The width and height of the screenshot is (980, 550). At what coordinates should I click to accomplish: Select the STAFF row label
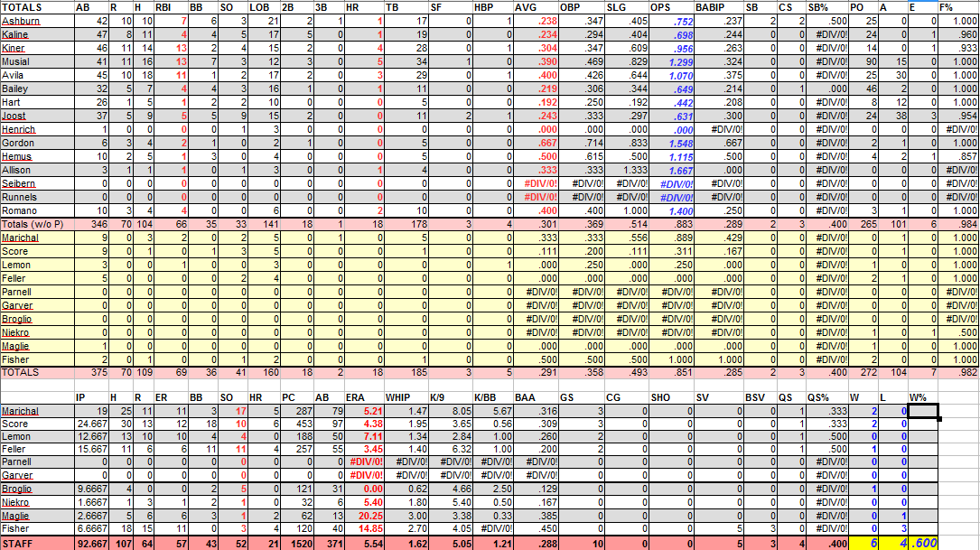pyautogui.click(x=37, y=544)
